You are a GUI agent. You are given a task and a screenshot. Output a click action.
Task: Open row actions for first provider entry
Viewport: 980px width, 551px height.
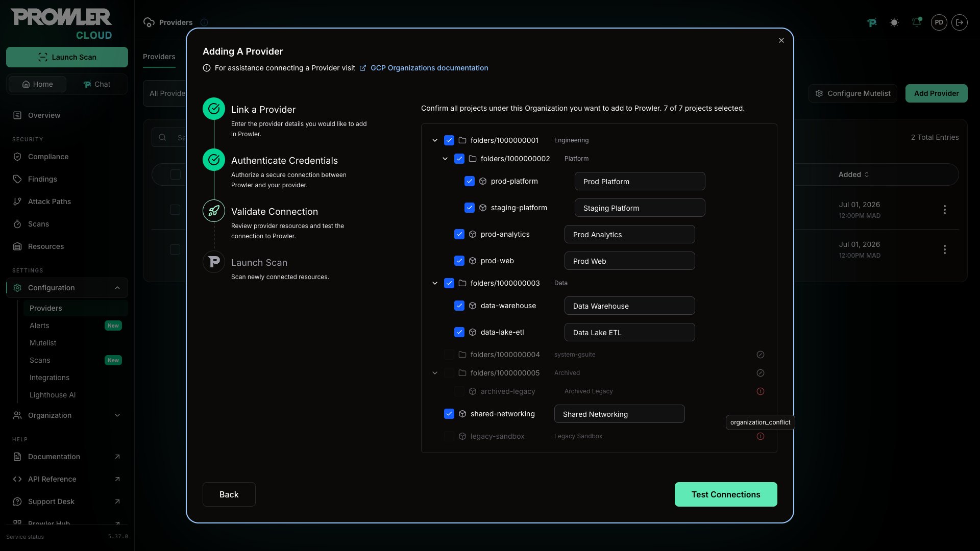944,210
